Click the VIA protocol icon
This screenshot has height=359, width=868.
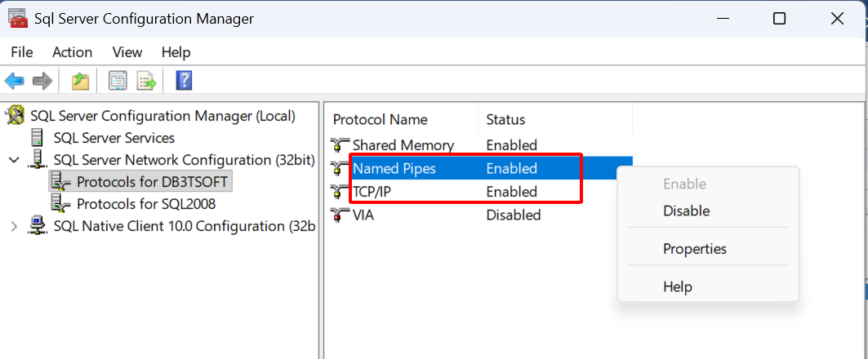tap(340, 215)
